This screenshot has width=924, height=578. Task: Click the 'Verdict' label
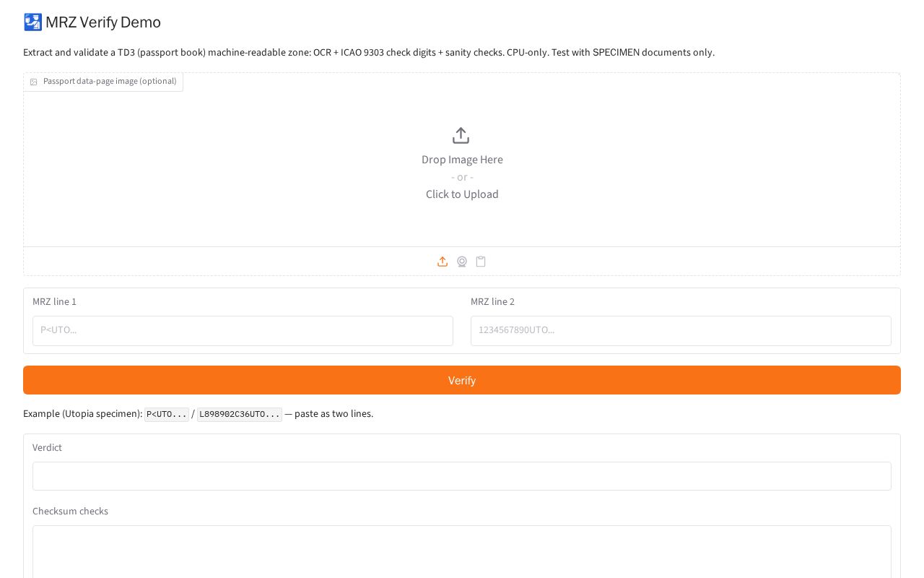(47, 447)
